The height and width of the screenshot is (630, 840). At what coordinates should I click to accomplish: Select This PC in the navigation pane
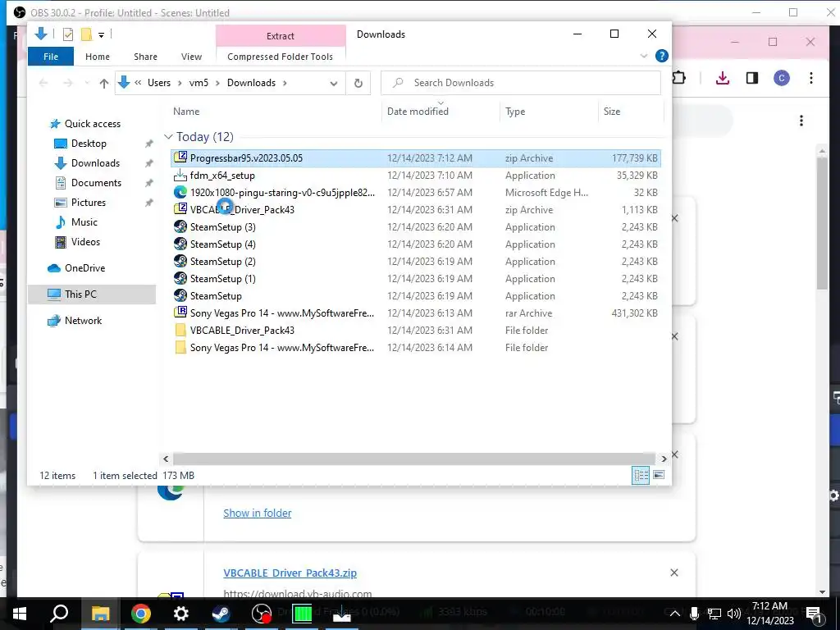[x=80, y=294]
